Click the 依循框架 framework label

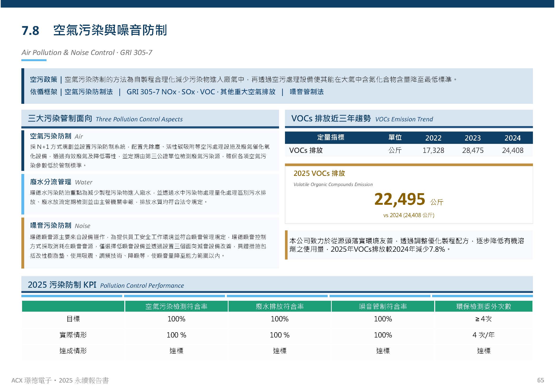(43, 92)
